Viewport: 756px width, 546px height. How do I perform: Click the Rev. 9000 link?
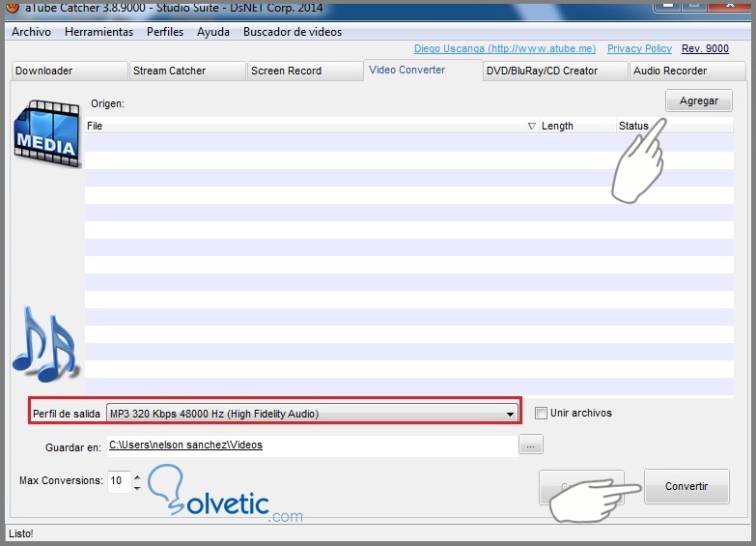click(x=705, y=48)
